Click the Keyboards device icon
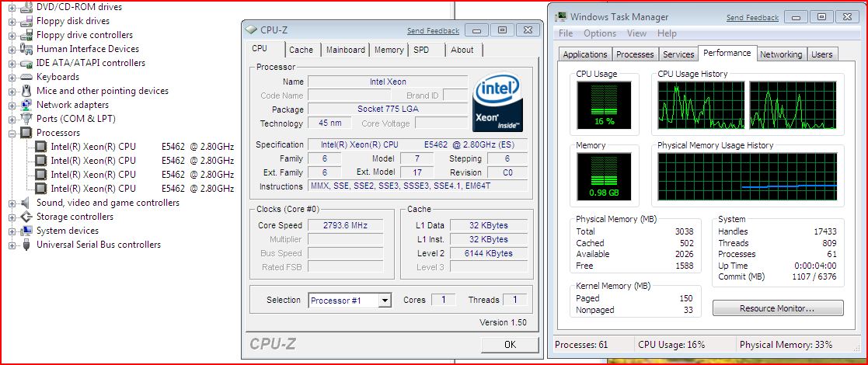868x365 pixels. click(x=26, y=77)
